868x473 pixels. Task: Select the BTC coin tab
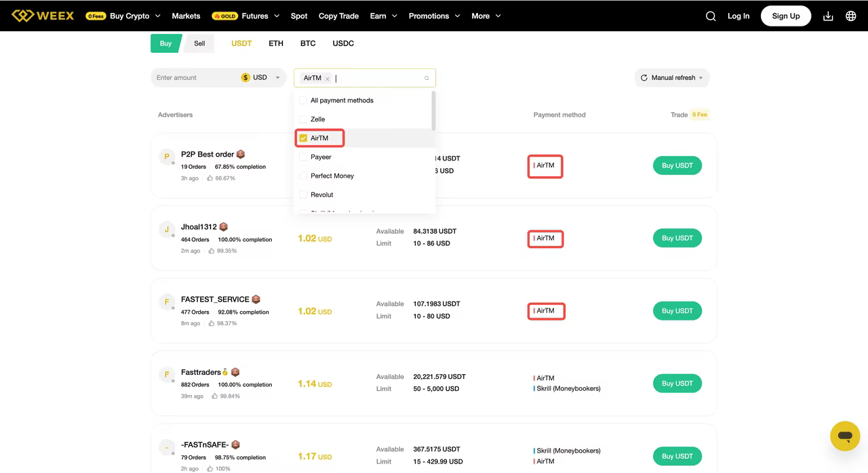click(x=308, y=43)
